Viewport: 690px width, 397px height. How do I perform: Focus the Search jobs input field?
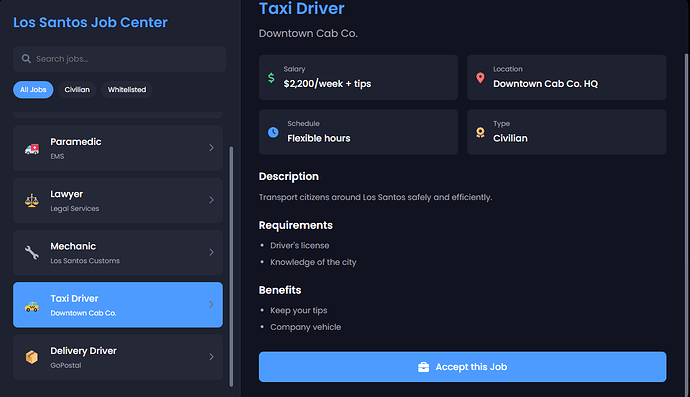pos(120,59)
